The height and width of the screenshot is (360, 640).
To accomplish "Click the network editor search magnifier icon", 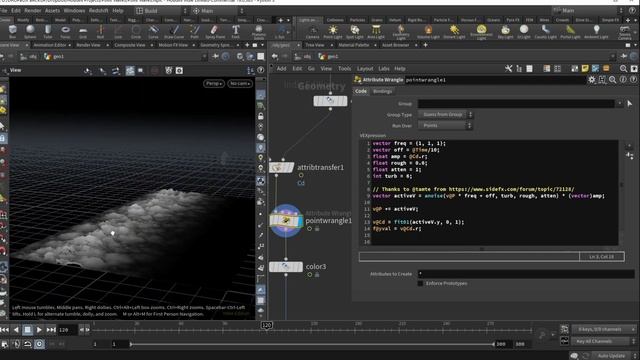I will [x=623, y=69].
